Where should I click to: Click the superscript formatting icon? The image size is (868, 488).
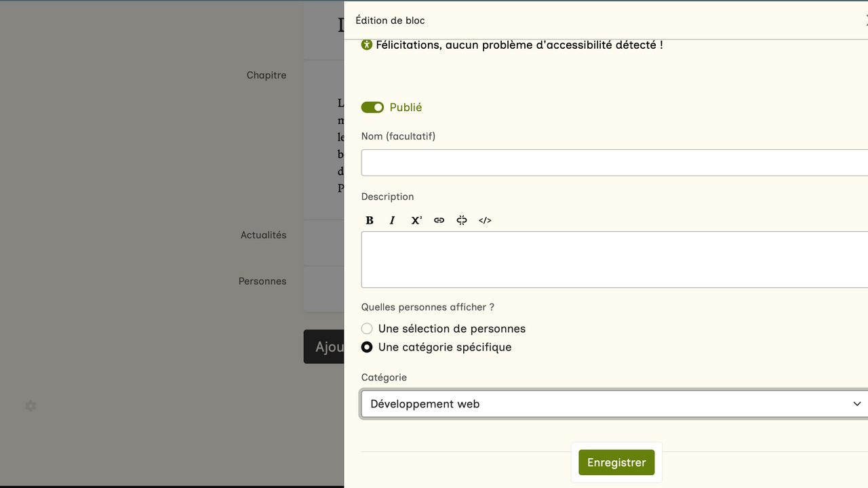coord(416,220)
